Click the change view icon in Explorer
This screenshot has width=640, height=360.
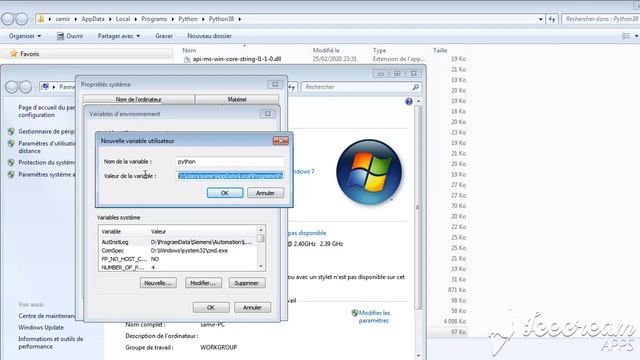pos(626,36)
